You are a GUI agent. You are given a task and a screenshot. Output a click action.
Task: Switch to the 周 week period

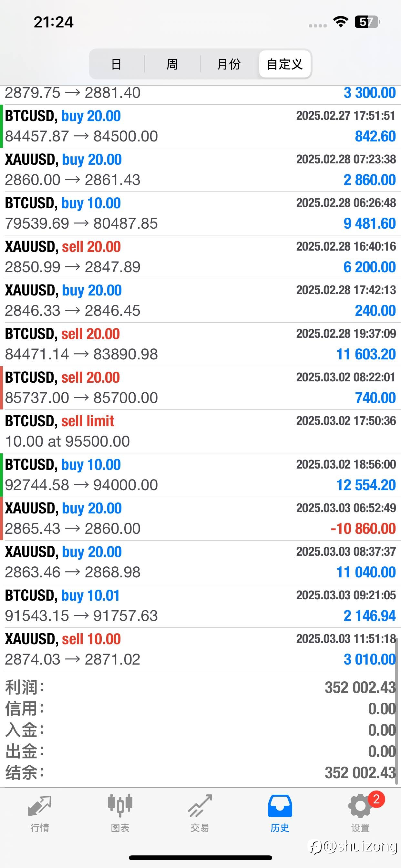172,64
